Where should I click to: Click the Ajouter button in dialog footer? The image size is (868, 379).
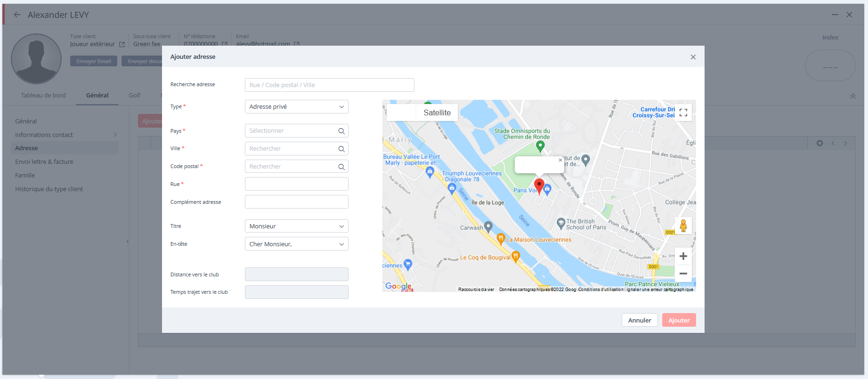coord(679,320)
